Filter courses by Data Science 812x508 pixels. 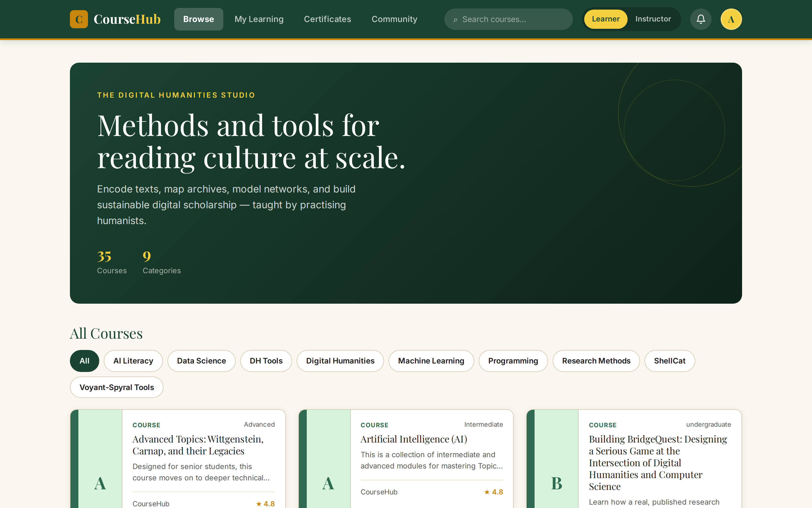click(201, 361)
